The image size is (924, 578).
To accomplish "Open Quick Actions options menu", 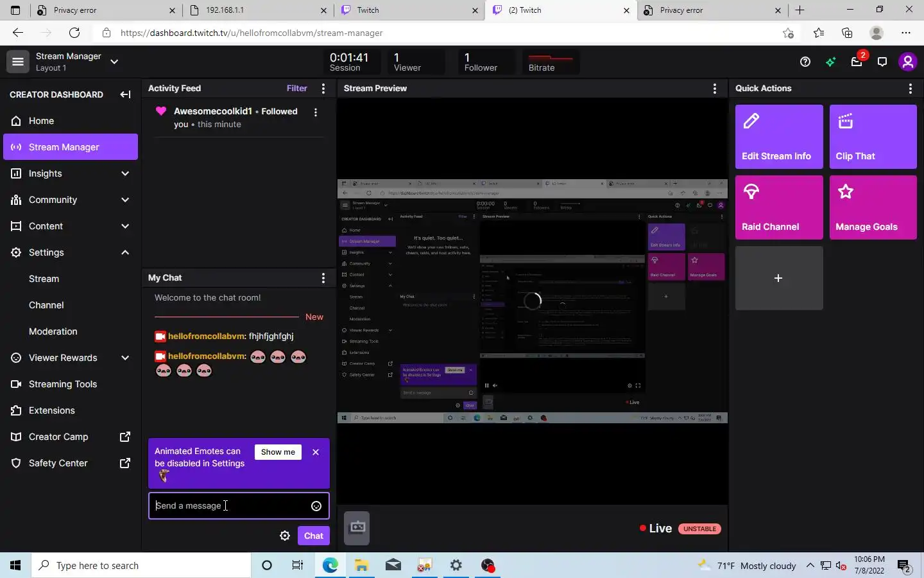I will click(910, 89).
